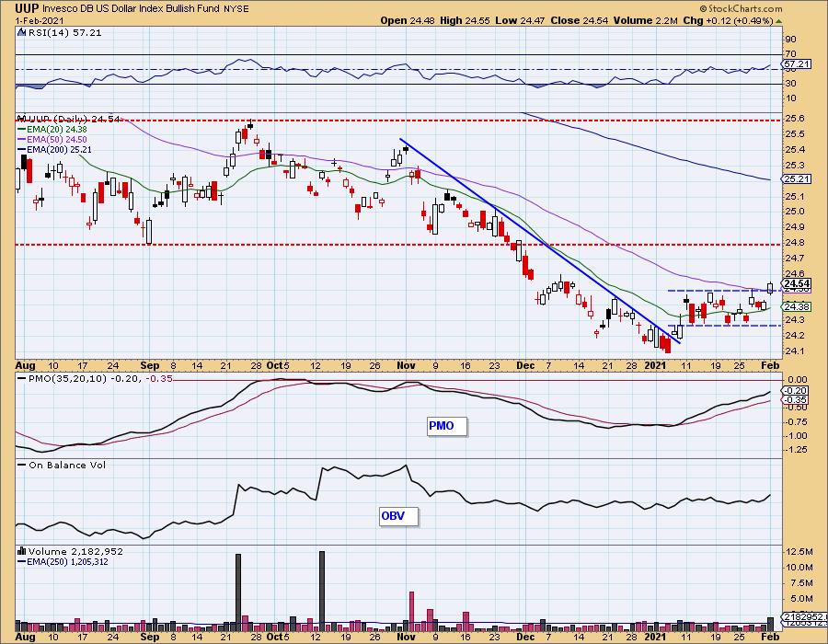This screenshot has height=644, width=828.
Task: Click the green up-arrow change indicator
Action: click(779, 21)
